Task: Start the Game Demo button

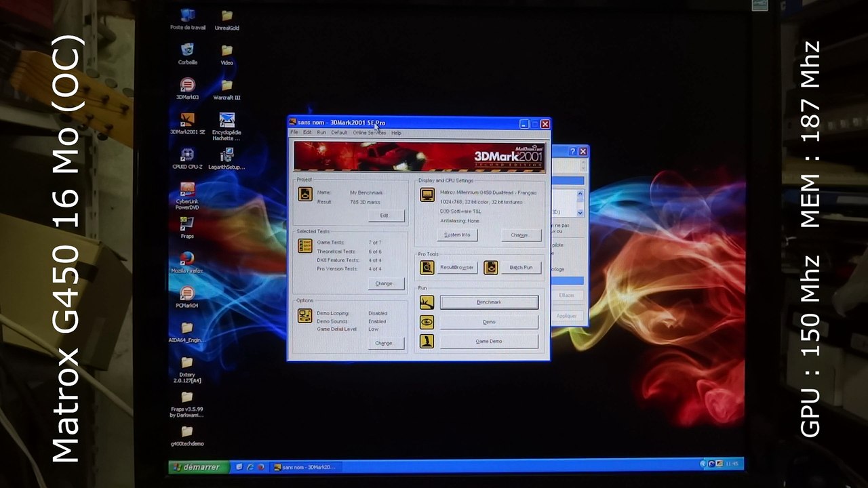Action: click(x=489, y=342)
